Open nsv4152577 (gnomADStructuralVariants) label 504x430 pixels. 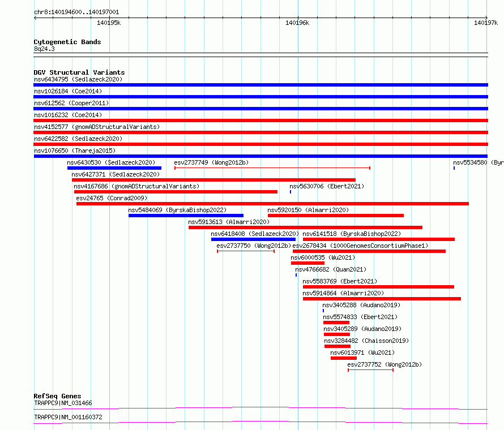[x=97, y=127]
